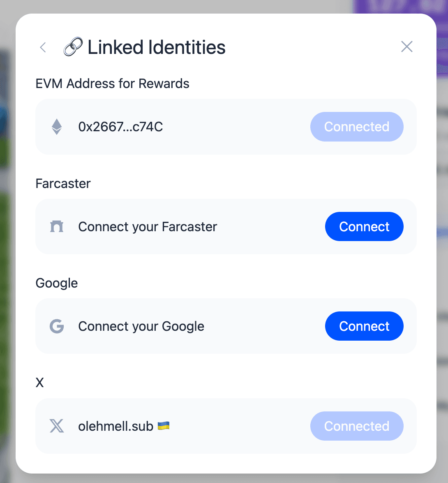Close the Linked Identities dialog
448x483 pixels.
tap(407, 47)
